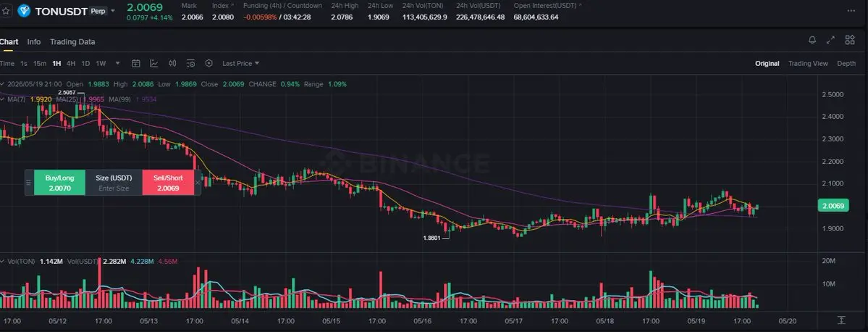Click the 2.5057 high price marker
The image size is (868, 332).
(66, 93)
